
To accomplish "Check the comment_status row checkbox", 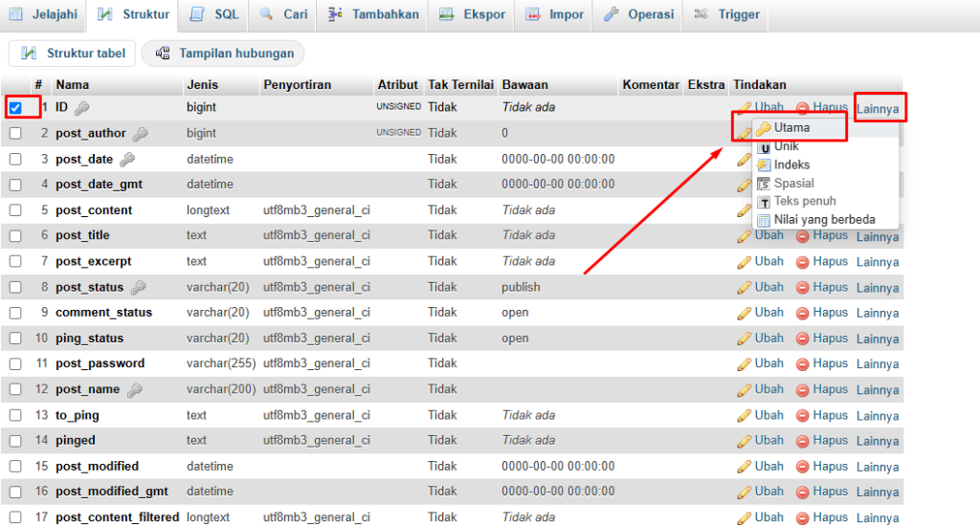I will pyautogui.click(x=15, y=313).
